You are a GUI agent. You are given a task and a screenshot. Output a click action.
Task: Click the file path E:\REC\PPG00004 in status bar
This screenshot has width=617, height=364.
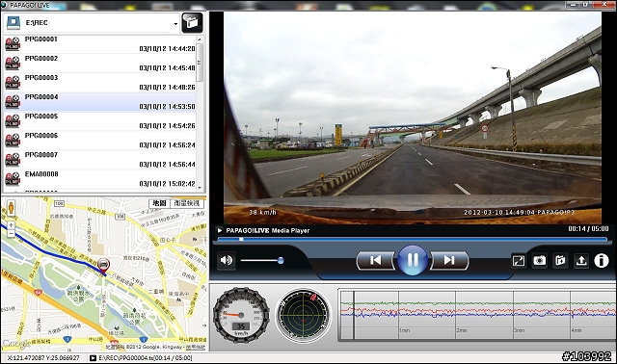tap(146, 358)
